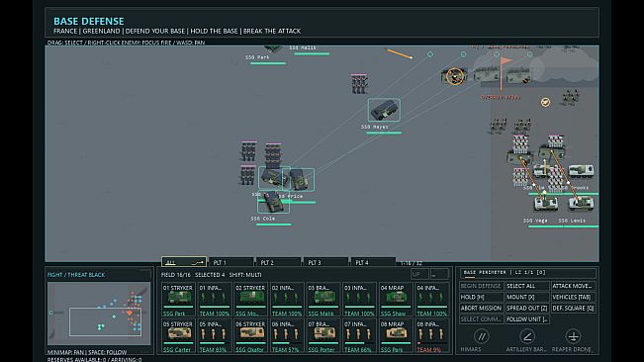This screenshot has height=362, width=644.
Task: Select the SSG Hayes vehicle on the map
Action: click(384, 110)
